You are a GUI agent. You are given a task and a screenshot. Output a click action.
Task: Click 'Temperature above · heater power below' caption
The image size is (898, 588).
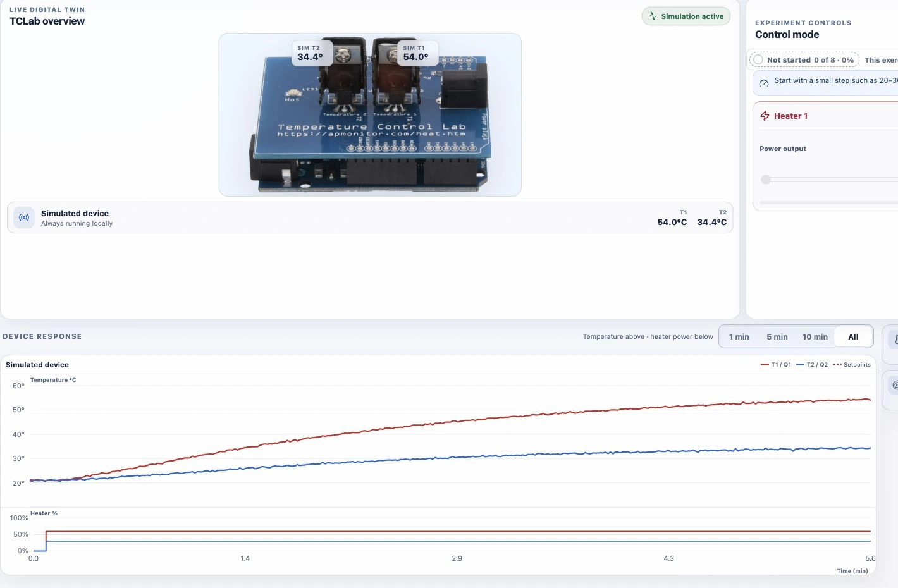tap(648, 337)
